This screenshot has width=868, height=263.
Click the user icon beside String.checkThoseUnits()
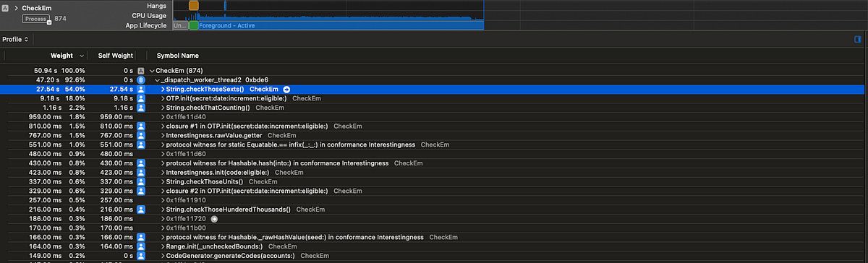[141, 181]
